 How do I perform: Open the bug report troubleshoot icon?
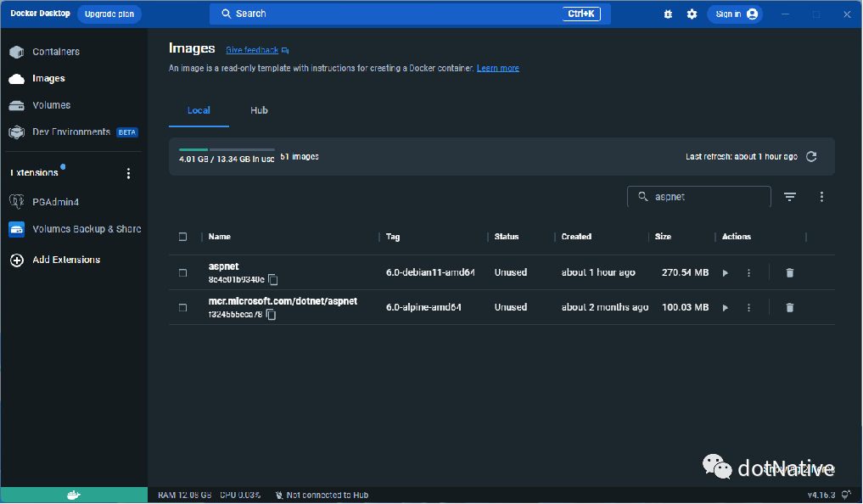[x=668, y=14]
